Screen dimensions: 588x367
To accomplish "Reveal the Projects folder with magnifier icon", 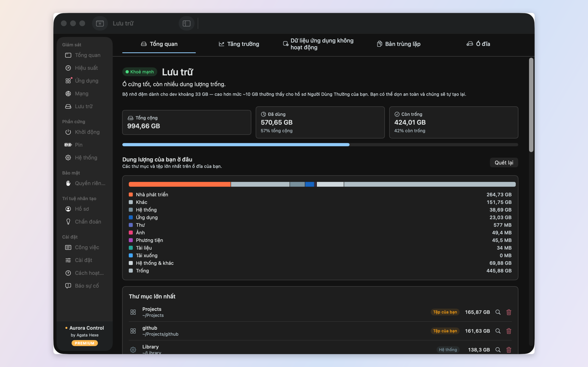I will 498,312.
